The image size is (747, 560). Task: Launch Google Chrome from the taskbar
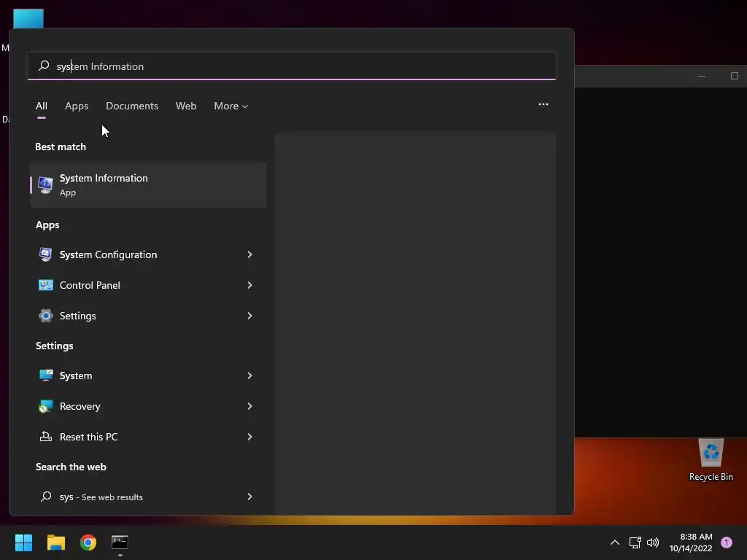pos(88,542)
